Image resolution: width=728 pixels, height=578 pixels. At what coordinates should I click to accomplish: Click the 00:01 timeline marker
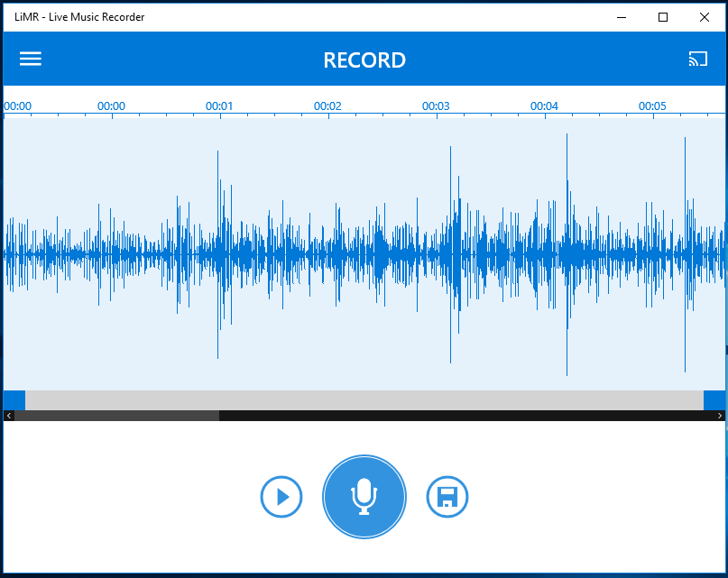[x=219, y=106]
